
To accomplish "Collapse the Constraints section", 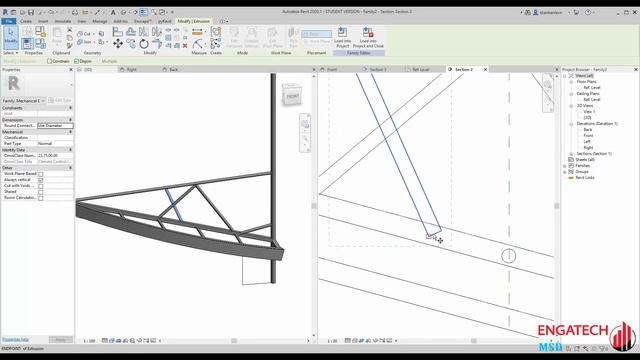I will point(71,108).
